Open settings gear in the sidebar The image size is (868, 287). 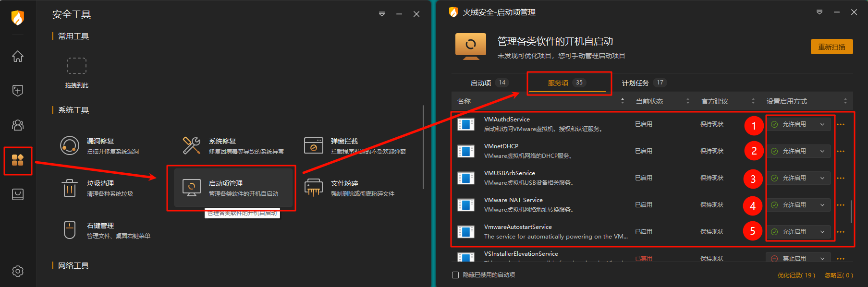(18, 271)
